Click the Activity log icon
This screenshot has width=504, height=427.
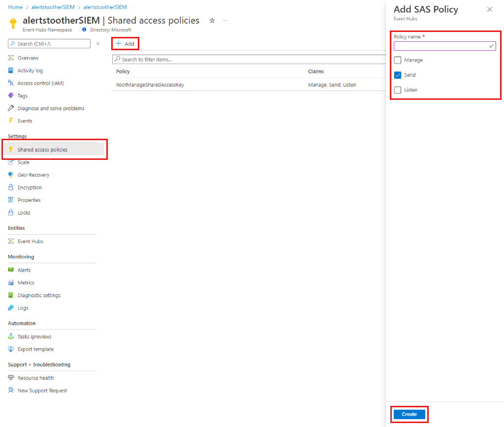11,70
